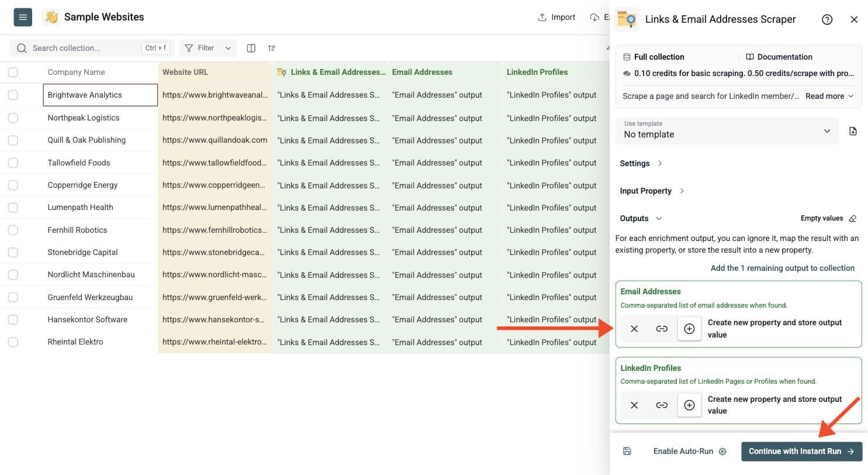
Task: Ignore the LinkedIn Profiles output
Action: [634, 405]
